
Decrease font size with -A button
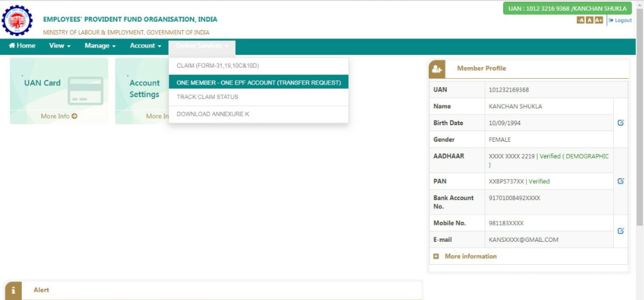(580, 21)
